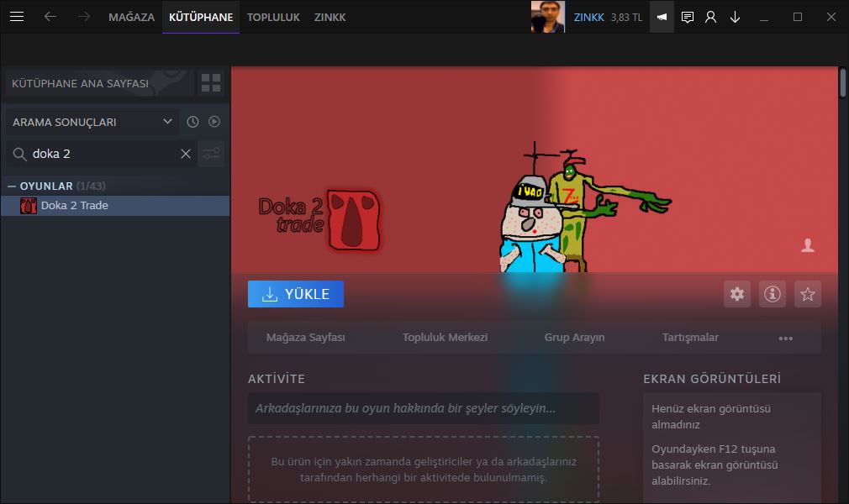Screen dimensions: 849x504
Task: Click the YÜKLE install button
Action: 296,294
